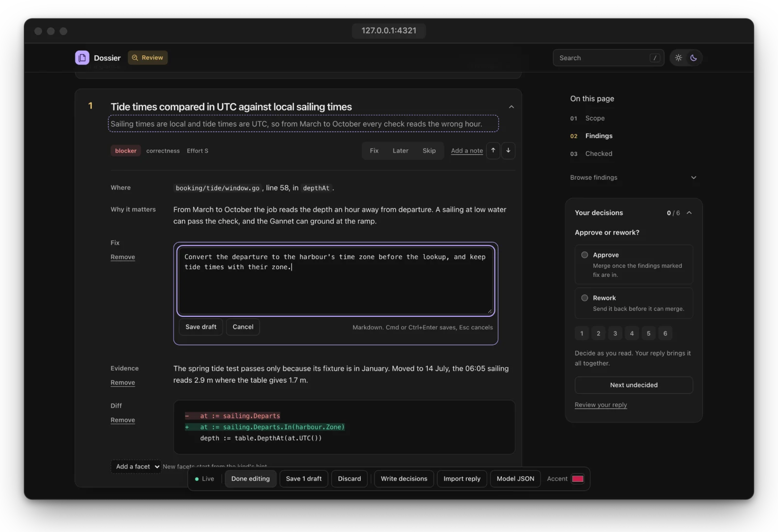Remove the Diff facet
Image resolution: width=778 pixels, height=532 pixels.
pos(123,420)
